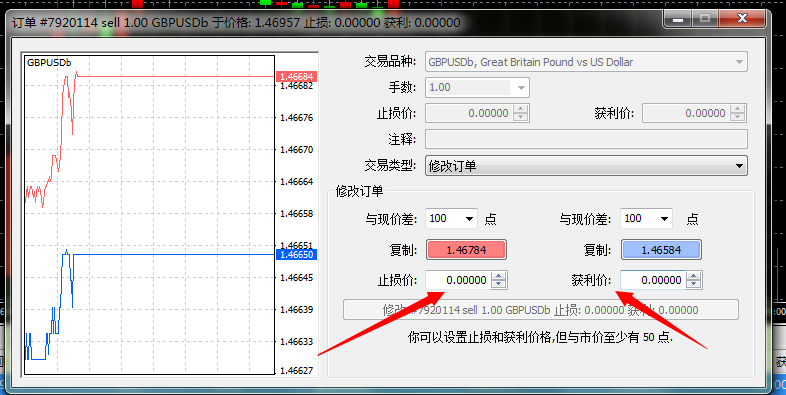Adjust the 止损价 stepper in 修改订单 section
This screenshot has height=395, width=786.
pos(499,280)
